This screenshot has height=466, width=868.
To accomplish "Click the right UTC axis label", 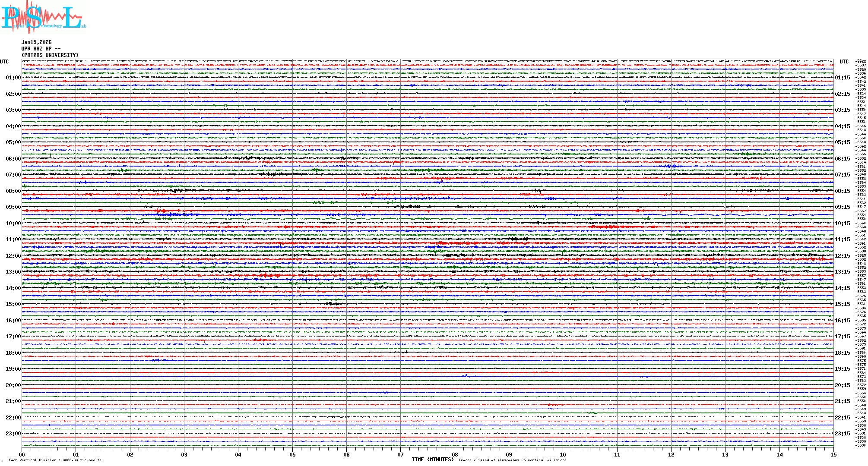I will point(844,62).
